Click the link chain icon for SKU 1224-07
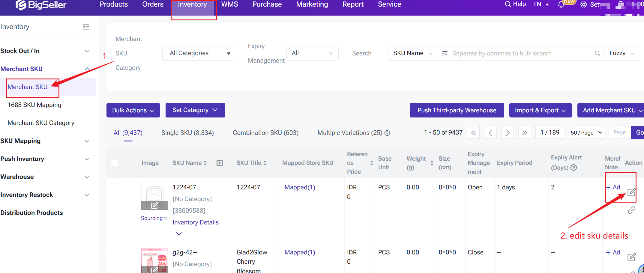The width and height of the screenshot is (644, 273). (631, 210)
